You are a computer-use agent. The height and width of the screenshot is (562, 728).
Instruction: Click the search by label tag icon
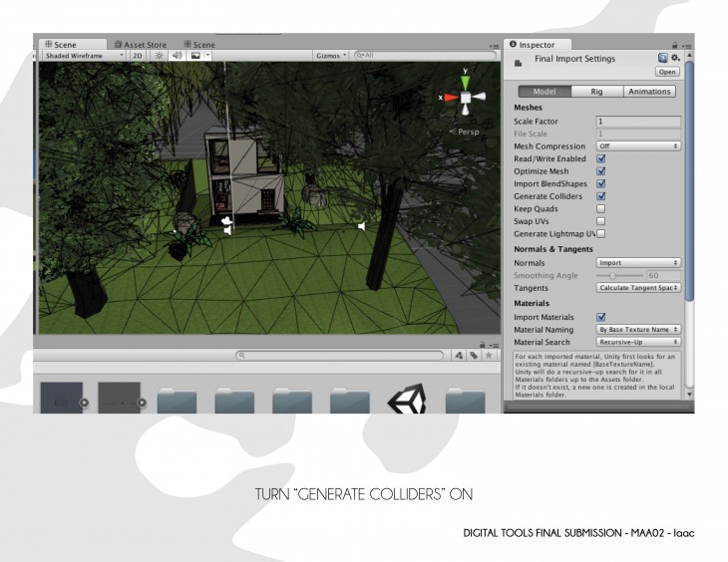tap(474, 355)
